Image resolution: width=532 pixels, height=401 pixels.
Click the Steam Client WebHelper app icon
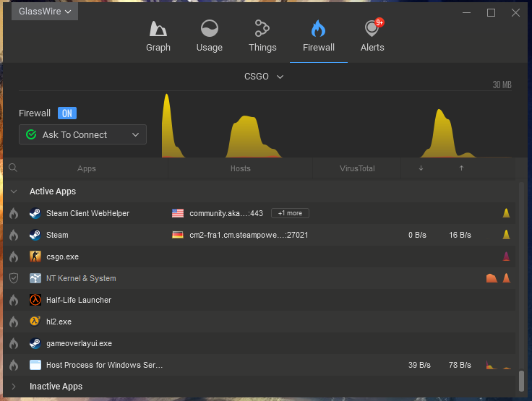pyautogui.click(x=35, y=213)
